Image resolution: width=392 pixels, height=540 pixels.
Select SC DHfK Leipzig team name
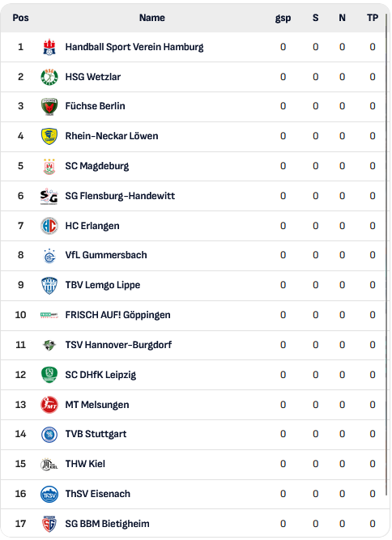(x=100, y=375)
